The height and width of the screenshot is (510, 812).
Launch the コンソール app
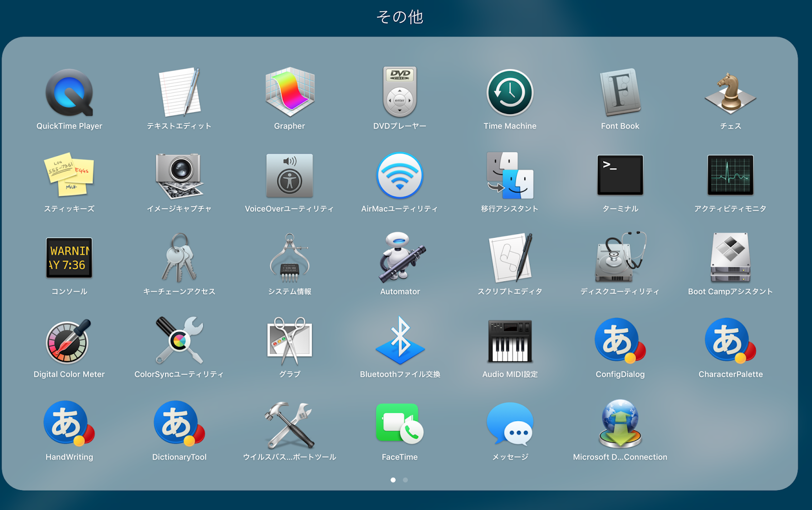point(69,258)
